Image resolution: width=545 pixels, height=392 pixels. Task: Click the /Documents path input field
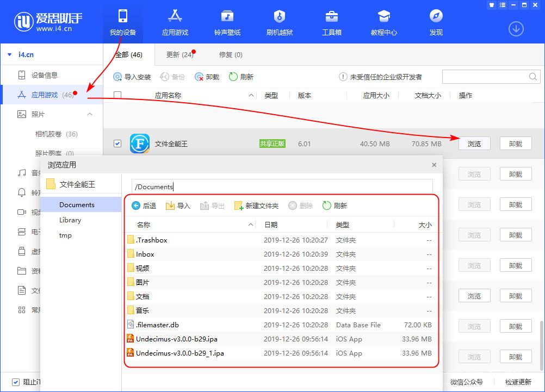coord(282,186)
